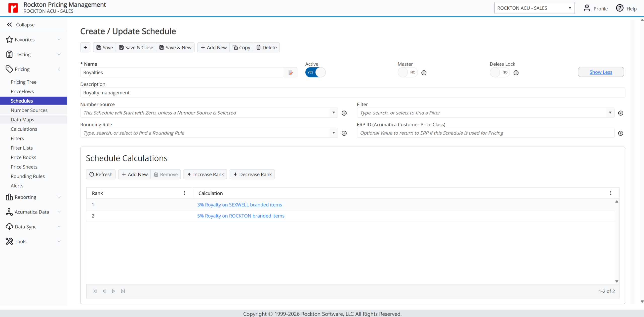Toggle the Delete Lock switch on
The image size is (644, 317).
coord(500,72)
